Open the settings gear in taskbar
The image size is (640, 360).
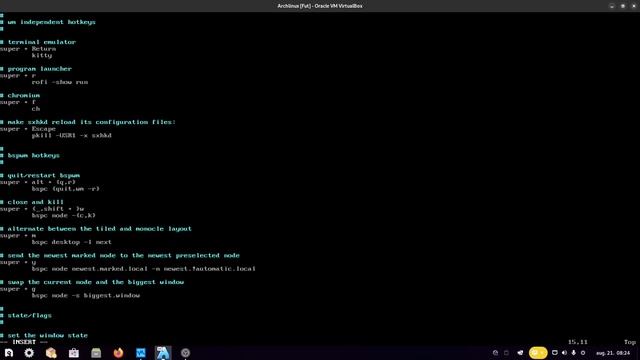29,353
